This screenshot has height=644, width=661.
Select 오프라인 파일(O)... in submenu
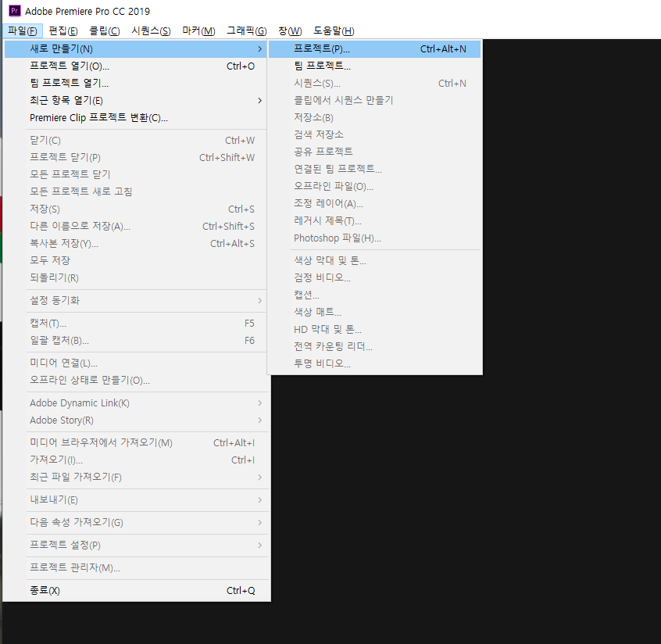tap(375, 187)
